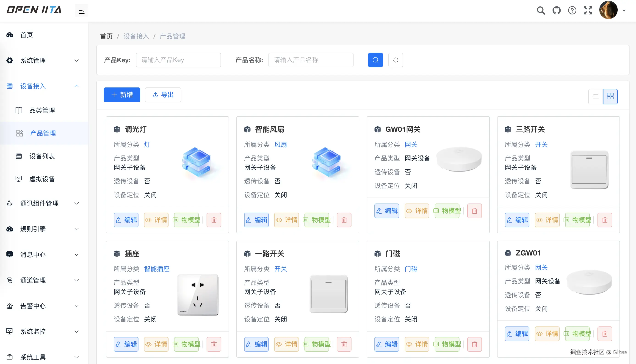
Task: Click the header search magnifier icon
Action: pyautogui.click(x=541, y=11)
